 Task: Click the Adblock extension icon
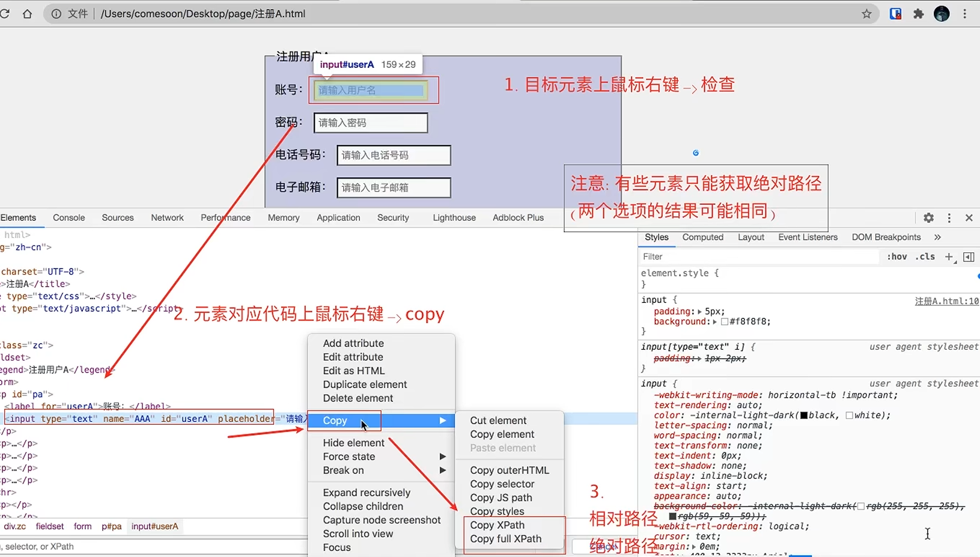pos(896,13)
